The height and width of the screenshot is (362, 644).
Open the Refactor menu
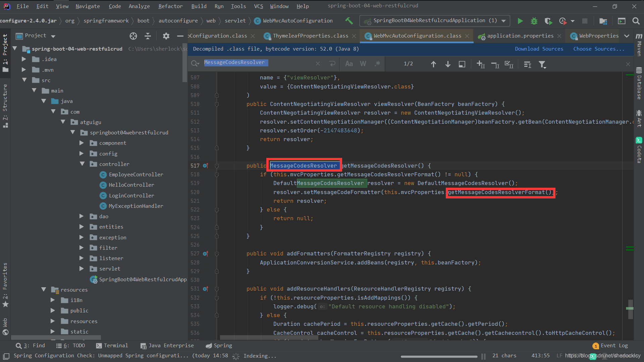170,6
